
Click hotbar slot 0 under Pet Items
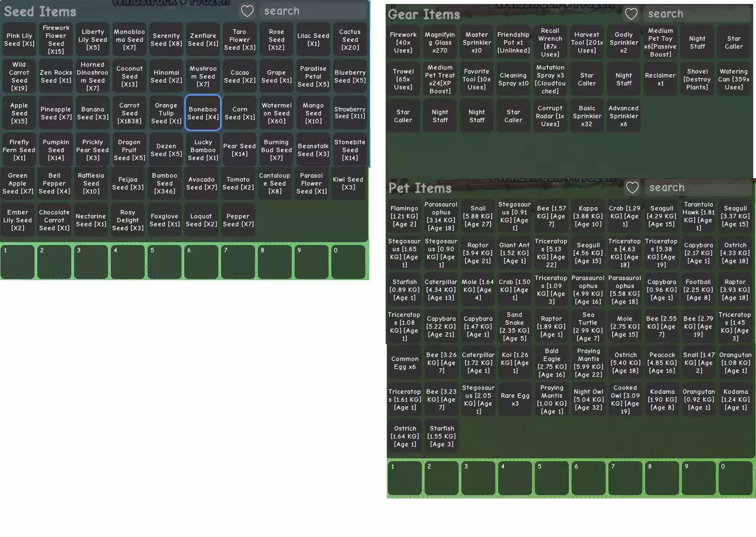tap(735, 478)
